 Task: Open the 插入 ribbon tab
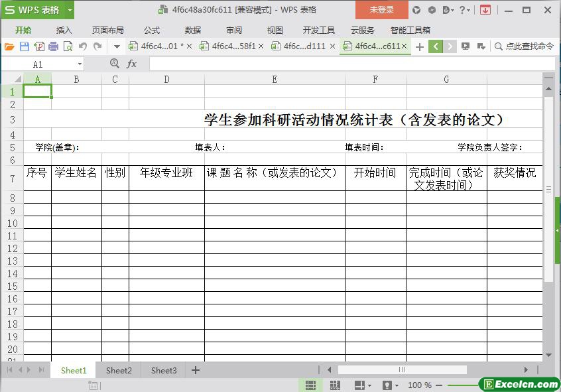(x=64, y=30)
